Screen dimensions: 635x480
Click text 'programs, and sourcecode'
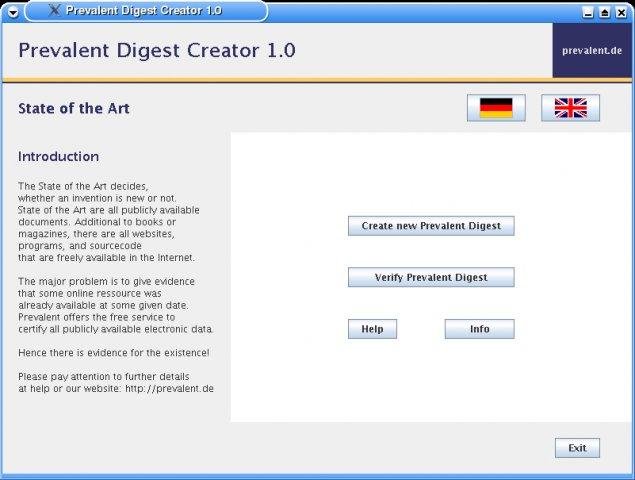(x=80, y=246)
